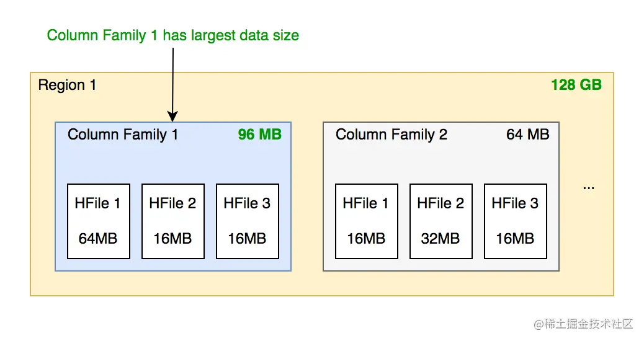The image size is (644, 341).
Task: Click 'HFile 3' label in Column Family 1
Action: click(247, 203)
